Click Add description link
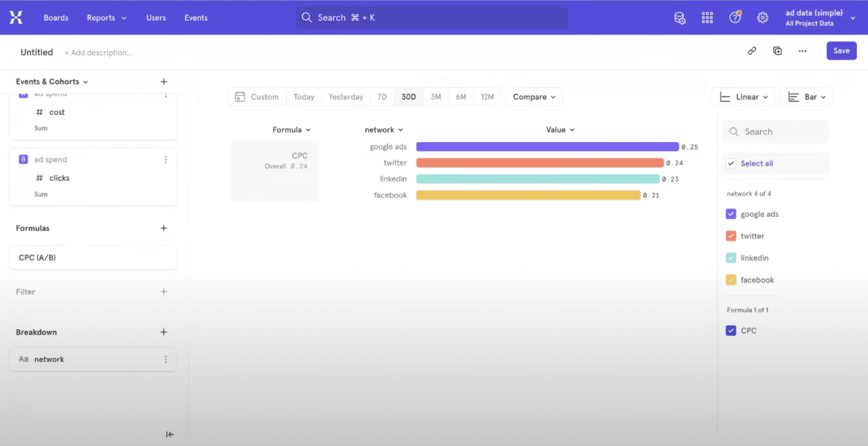This screenshot has height=446, width=868. [x=98, y=52]
